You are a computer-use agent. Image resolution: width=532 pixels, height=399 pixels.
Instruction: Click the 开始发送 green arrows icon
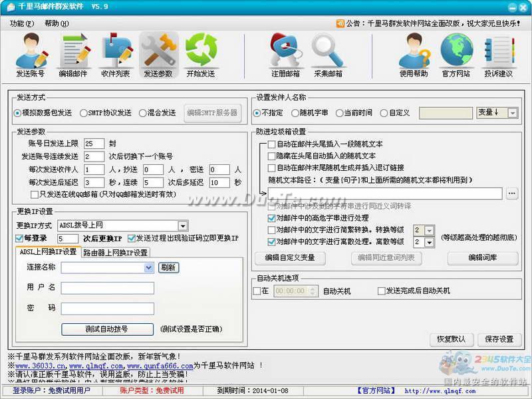tap(201, 55)
